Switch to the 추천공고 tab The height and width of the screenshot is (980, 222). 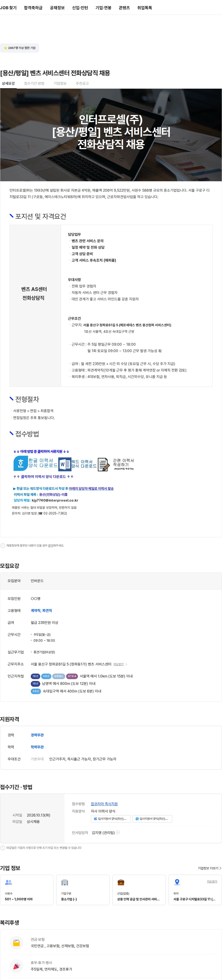(x=82, y=83)
